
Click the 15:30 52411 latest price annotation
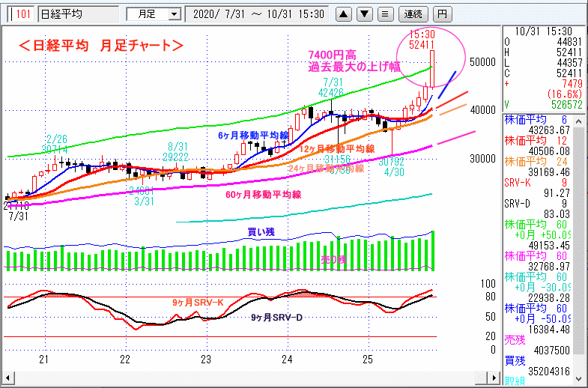pos(422,40)
